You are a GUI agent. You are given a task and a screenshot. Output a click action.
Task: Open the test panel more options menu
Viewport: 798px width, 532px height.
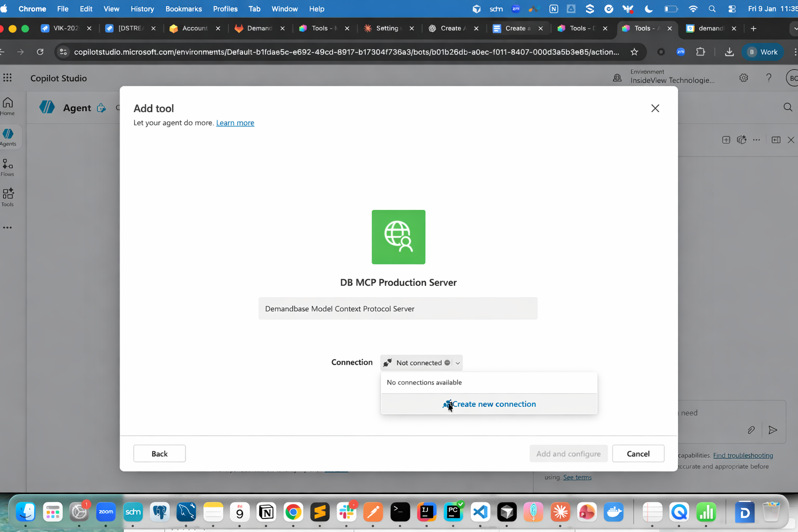pos(756,140)
